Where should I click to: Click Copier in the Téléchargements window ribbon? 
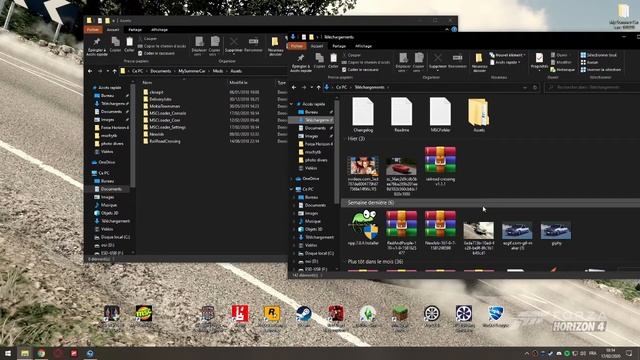click(x=320, y=61)
